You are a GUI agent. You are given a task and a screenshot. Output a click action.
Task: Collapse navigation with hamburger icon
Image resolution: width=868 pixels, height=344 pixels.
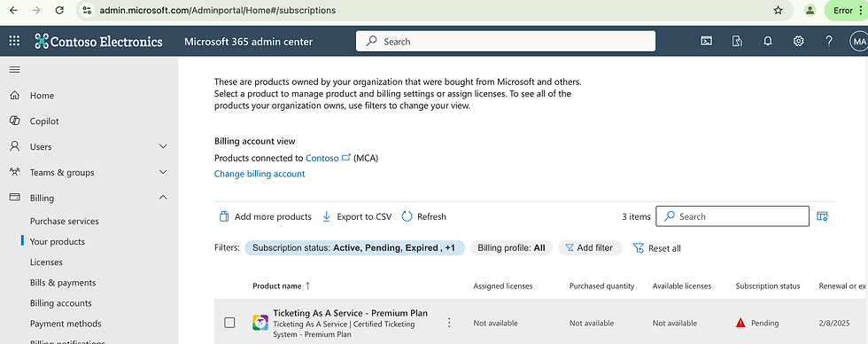[15, 70]
